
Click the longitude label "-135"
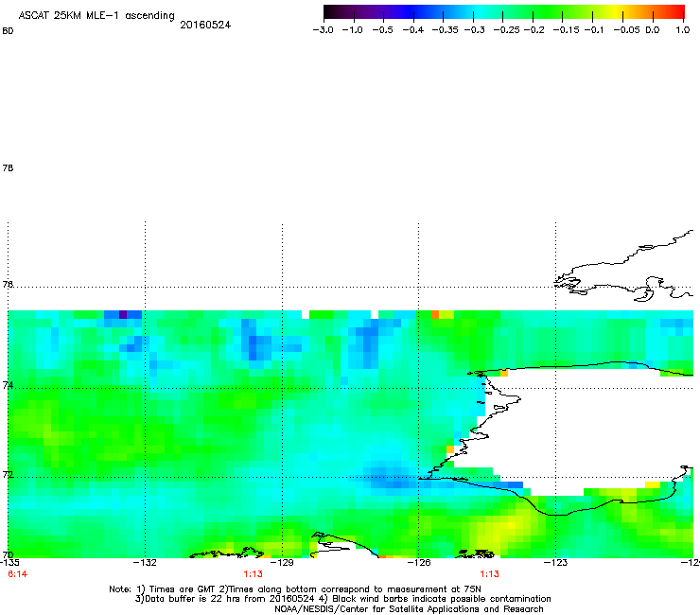pos(9,563)
